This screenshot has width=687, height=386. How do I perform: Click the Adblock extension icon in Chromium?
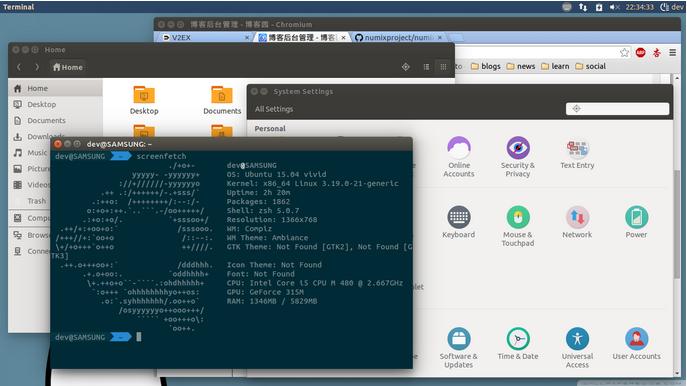click(640, 53)
